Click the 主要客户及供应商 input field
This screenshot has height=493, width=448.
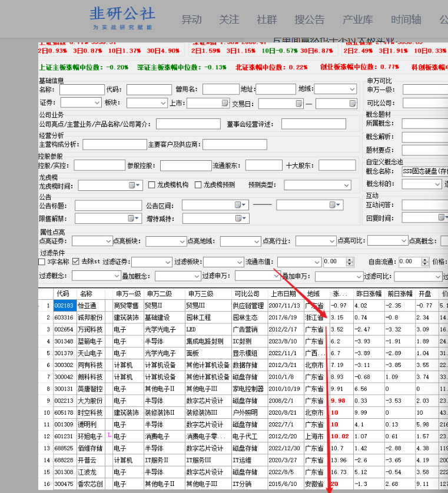coord(235,145)
